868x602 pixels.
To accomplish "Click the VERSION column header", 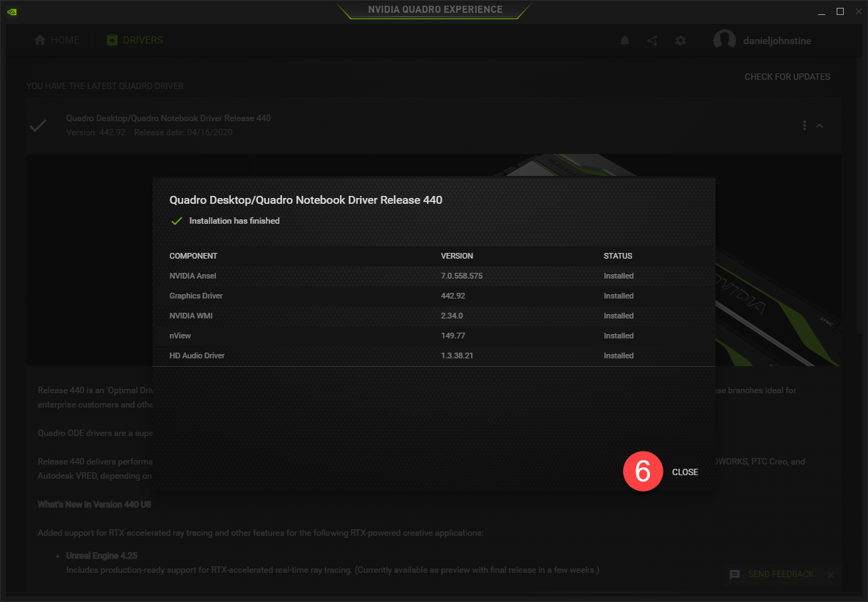I will pos(457,256).
